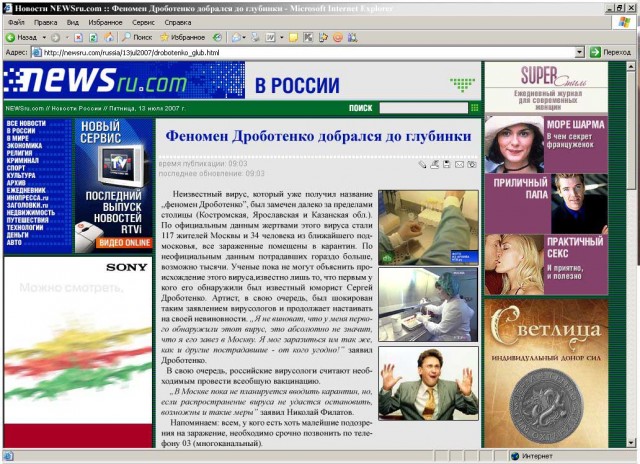The image size is (640, 464).
Task: Click the NEWSru.com site logo
Action: pyautogui.click(x=124, y=80)
